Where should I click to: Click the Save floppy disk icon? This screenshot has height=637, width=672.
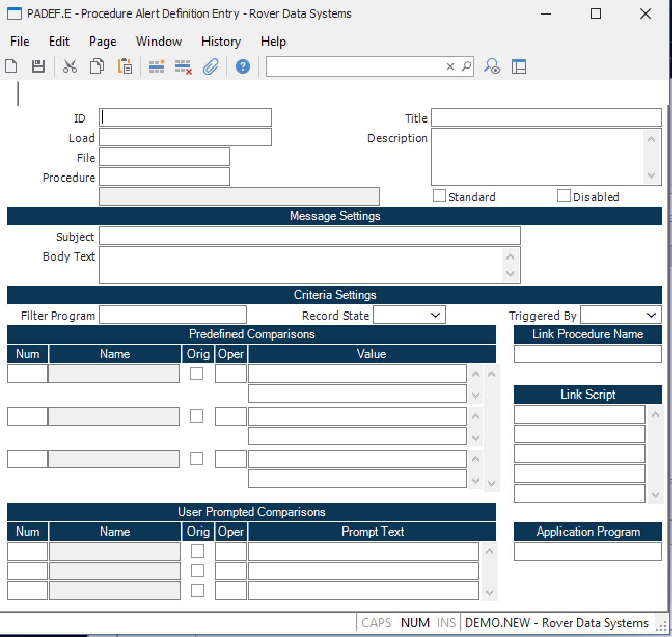click(38, 66)
